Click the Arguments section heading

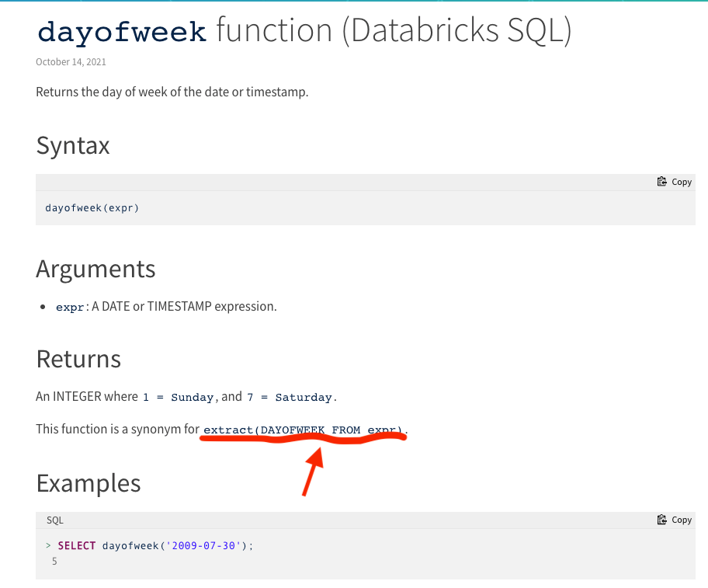coord(95,268)
